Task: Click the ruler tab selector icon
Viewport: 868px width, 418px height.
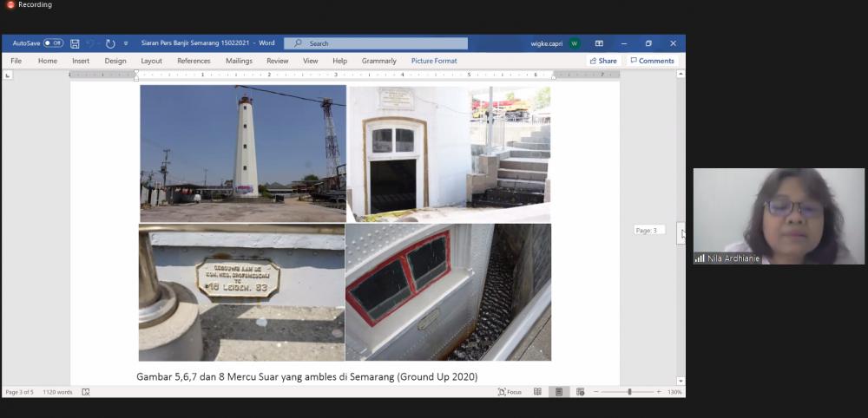Action: 8,75
